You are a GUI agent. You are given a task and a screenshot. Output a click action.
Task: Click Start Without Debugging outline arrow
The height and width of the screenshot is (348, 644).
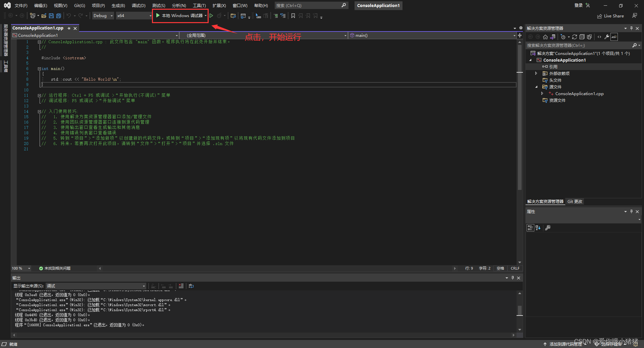211,16
